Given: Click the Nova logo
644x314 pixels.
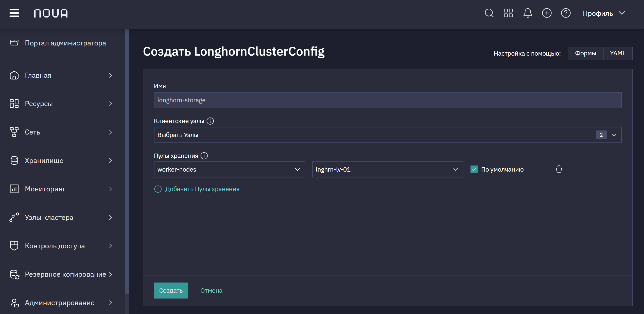Looking at the screenshot, I should (51, 13).
